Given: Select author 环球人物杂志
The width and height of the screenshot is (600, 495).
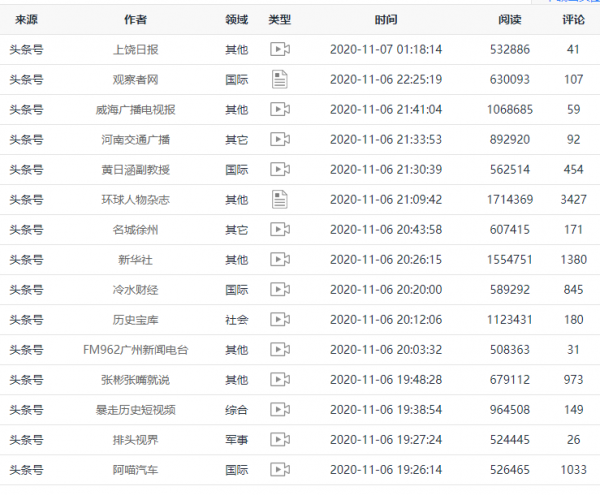Looking at the screenshot, I should pyautogui.click(x=135, y=200).
